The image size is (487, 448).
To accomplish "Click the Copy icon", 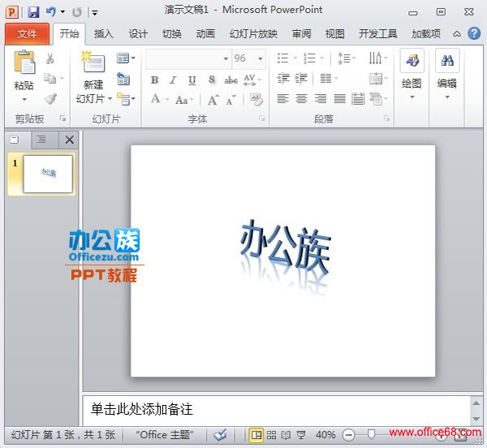I will point(50,78).
